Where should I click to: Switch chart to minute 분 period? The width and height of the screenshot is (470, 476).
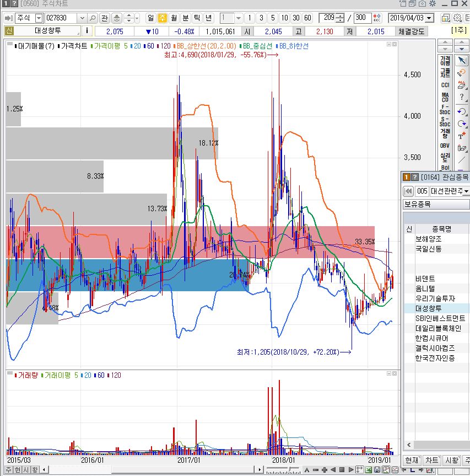186,18
